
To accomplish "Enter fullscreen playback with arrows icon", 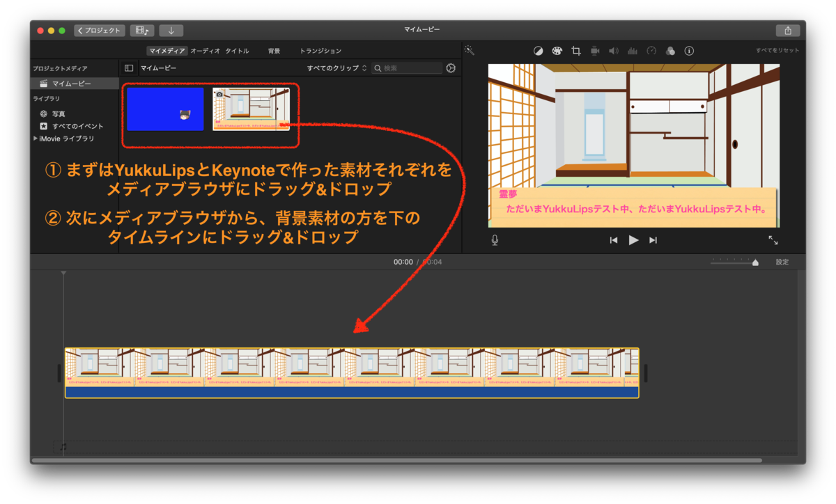I will pyautogui.click(x=773, y=240).
